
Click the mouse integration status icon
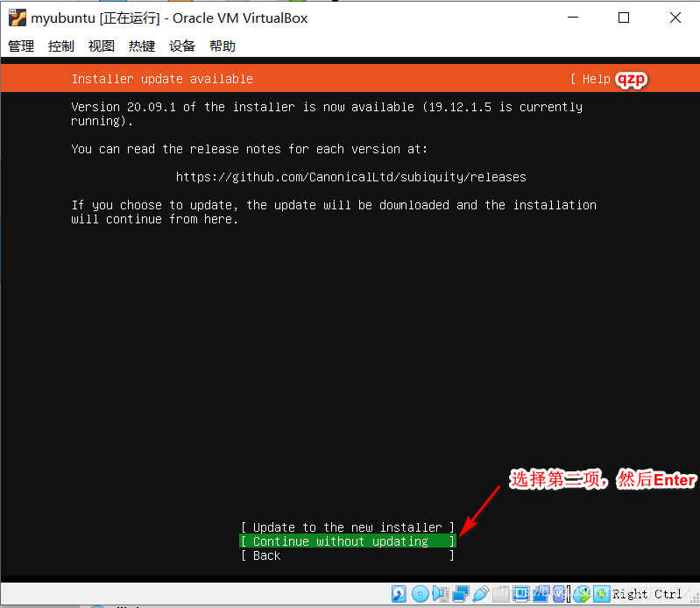coord(582,594)
